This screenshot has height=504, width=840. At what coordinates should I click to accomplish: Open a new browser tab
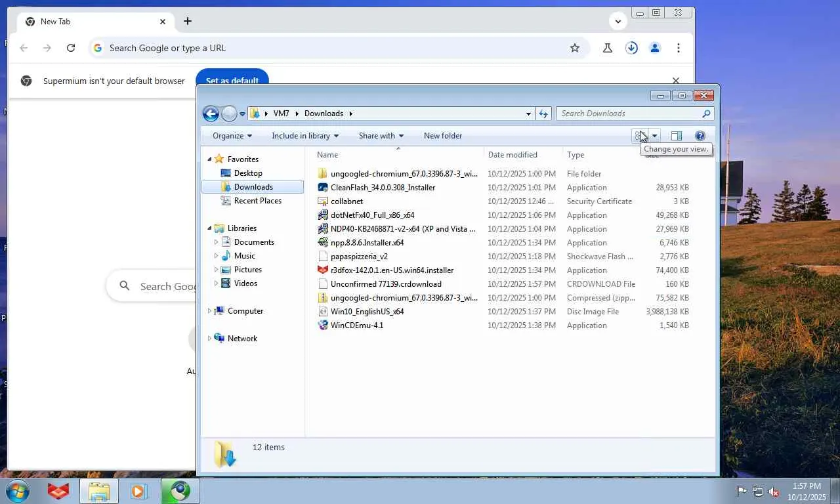188,21
